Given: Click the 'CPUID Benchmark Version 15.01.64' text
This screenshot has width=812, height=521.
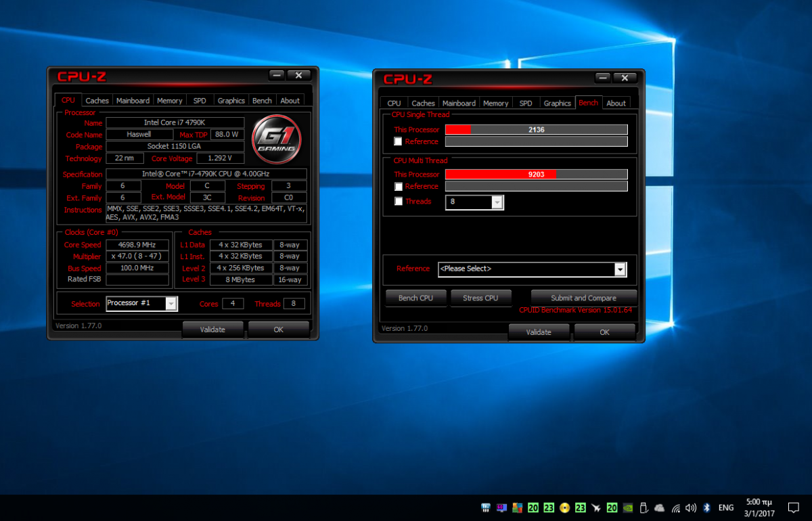Looking at the screenshot, I should click(576, 310).
